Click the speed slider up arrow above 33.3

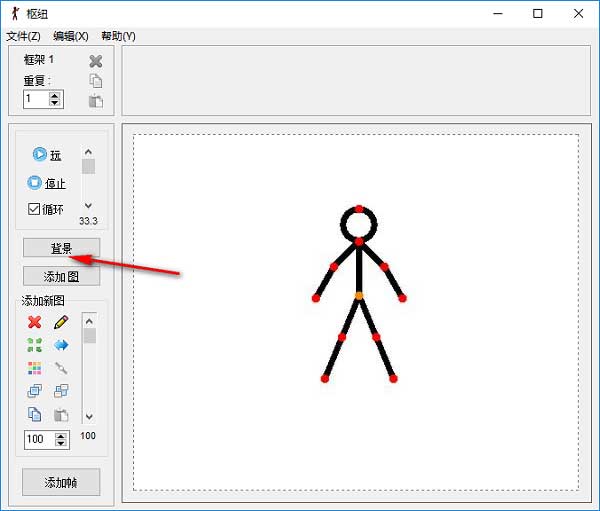(88, 152)
